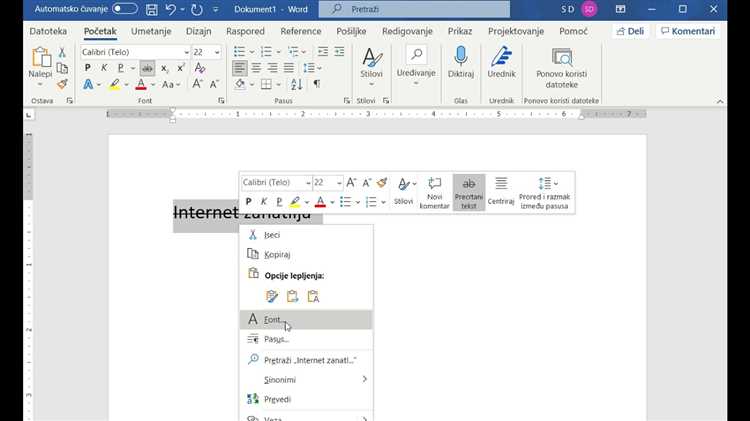Click Ponovo koristi datoteke button
Viewport: 750px width, 421px height.
(x=562, y=68)
